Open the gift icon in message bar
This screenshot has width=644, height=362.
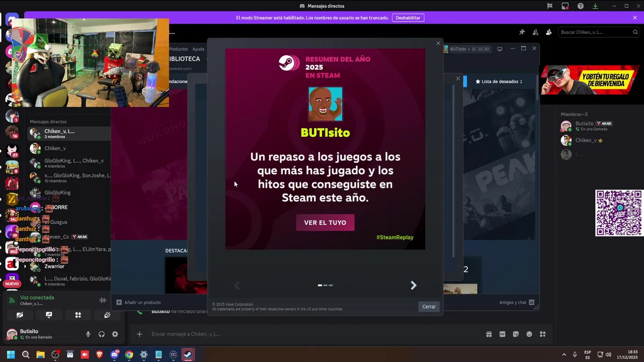click(489, 334)
